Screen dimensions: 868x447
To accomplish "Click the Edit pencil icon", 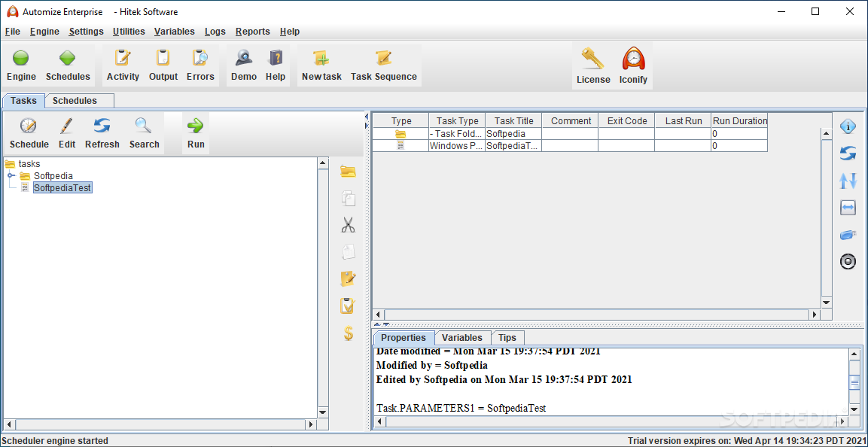I will click(67, 133).
